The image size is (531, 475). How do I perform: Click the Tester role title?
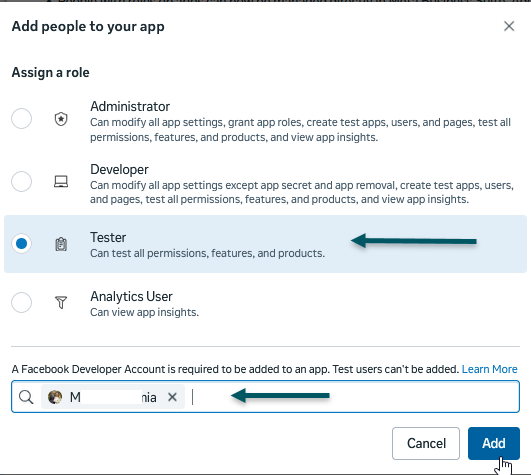108,237
